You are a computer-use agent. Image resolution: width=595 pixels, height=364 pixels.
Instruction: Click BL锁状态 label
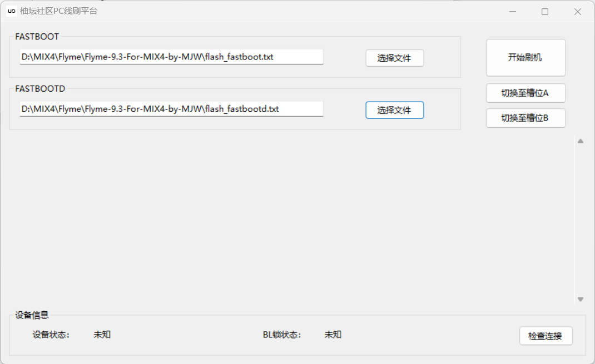(282, 335)
